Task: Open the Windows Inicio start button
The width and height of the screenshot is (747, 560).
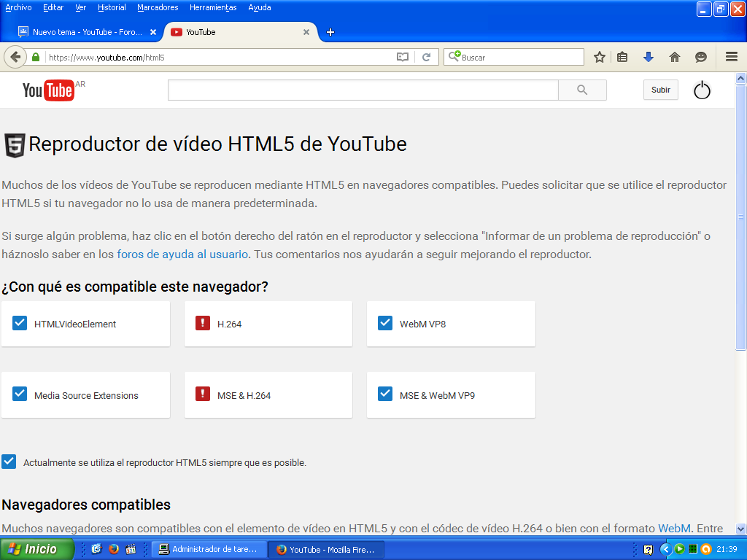Action: pos(36,549)
